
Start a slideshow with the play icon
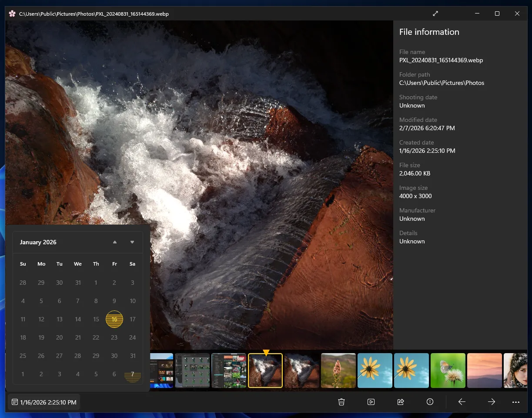coord(371,401)
